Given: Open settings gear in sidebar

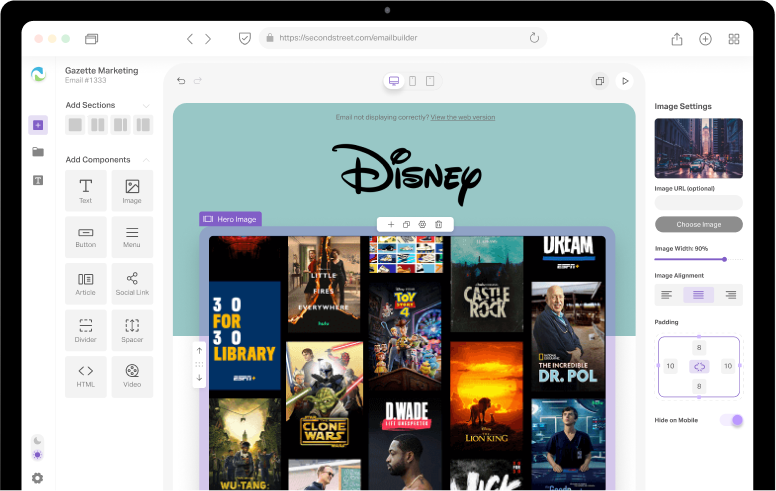Looking at the screenshot, I should [38, 478].
